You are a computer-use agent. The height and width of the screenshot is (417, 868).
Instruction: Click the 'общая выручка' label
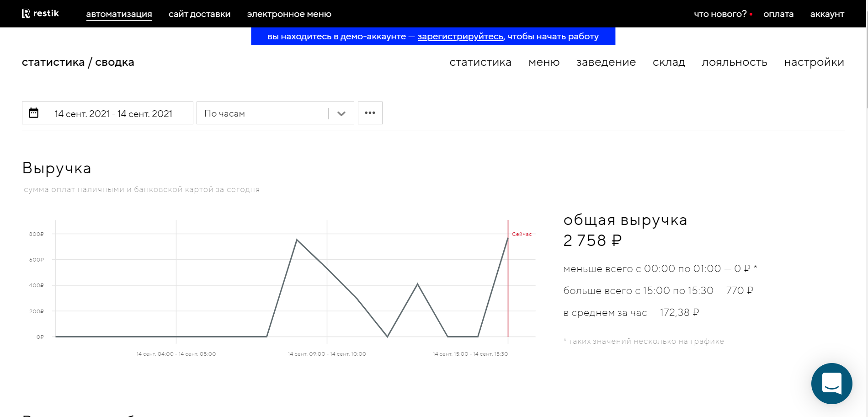(625, 220)
